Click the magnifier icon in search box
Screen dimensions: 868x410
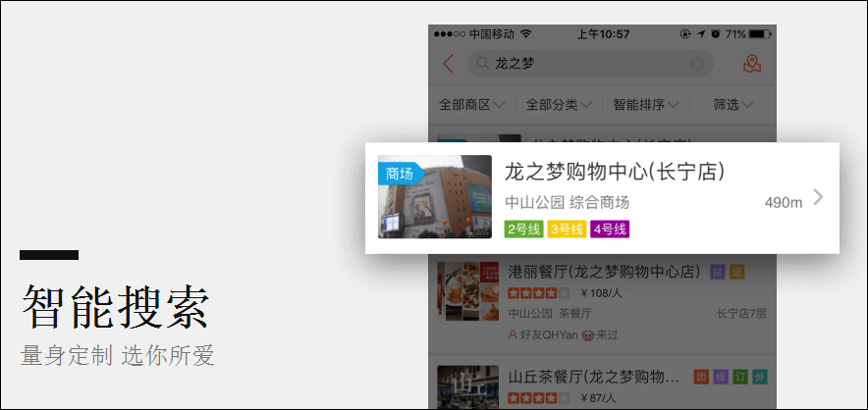(x=482, y=64)
